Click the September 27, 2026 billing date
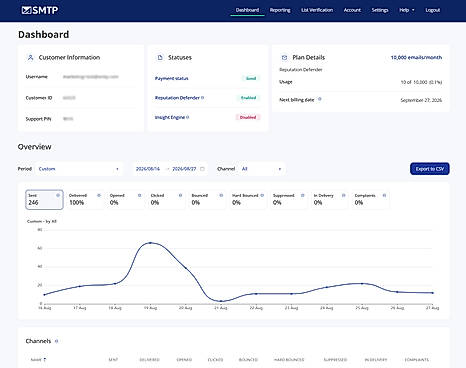466x368 pixels. pyautogui.click(x=421, y=100)
